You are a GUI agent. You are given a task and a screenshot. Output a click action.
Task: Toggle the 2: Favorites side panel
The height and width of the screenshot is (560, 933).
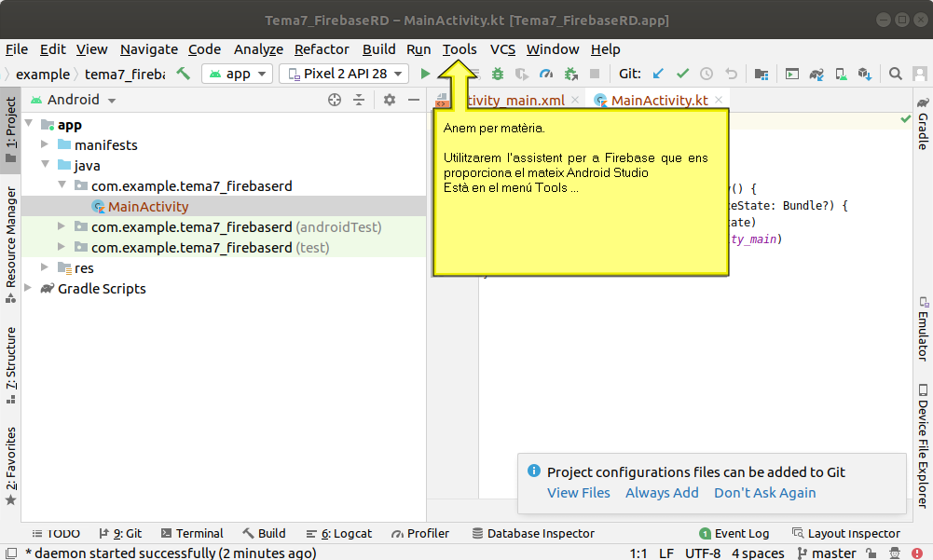click(x=10, y=466)
